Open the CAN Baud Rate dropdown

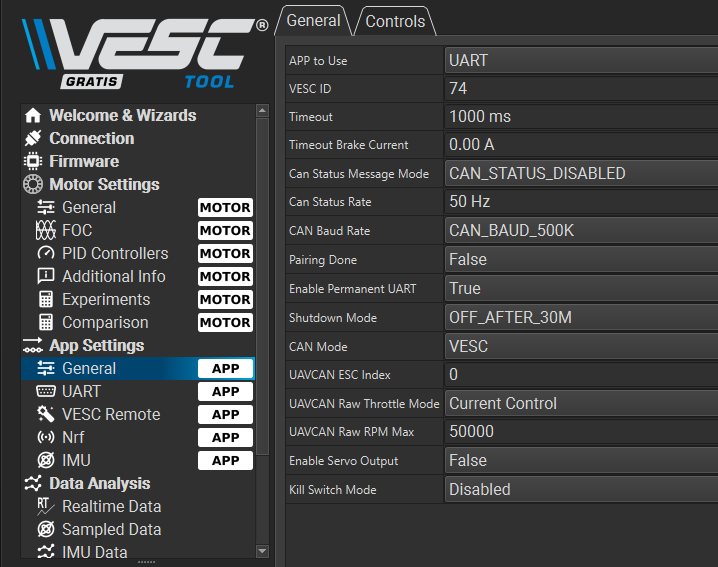coord(582,230)
